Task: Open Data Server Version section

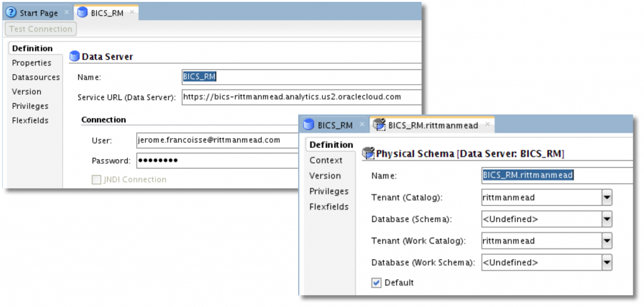Action: tap(26, 92)
